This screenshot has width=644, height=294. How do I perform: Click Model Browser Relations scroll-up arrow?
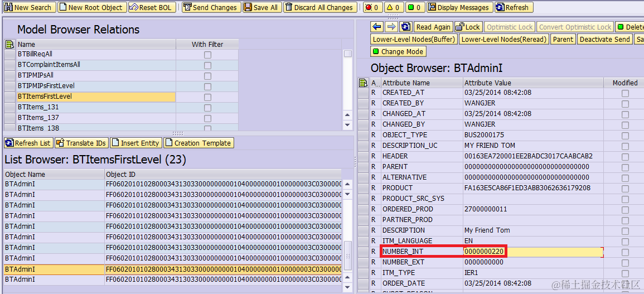point(347,115)
